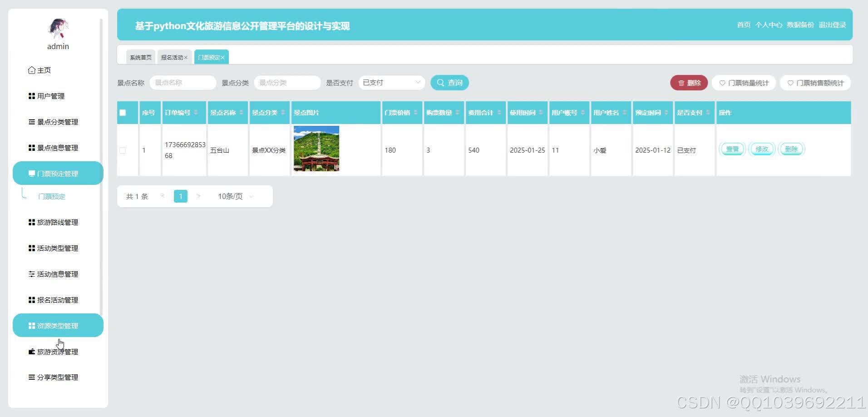Click red 删除 batch delete button
Image resolution: width=868 pixels, height=417 pixels.
click(689, 83)
